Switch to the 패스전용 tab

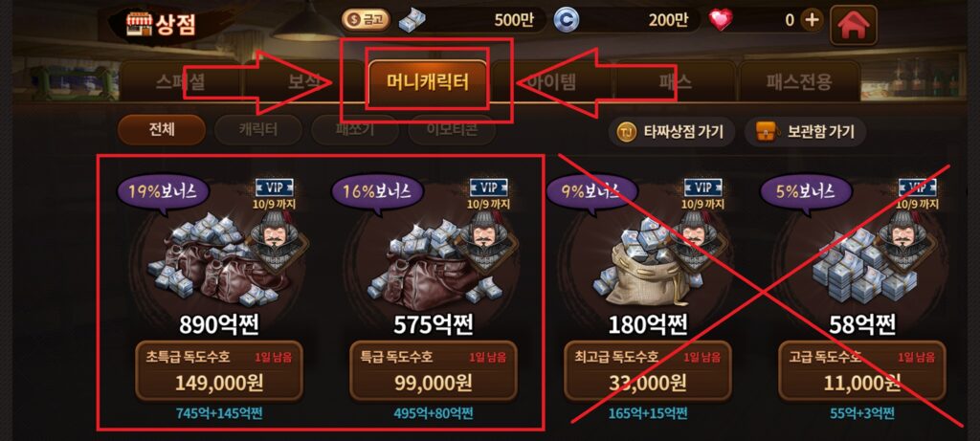[x=799, y=82]
